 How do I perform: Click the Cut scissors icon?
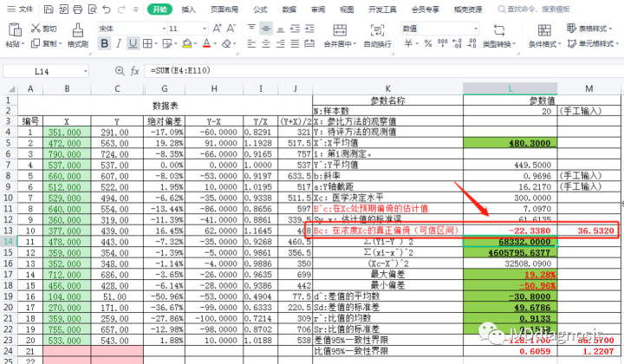[36, 29]
